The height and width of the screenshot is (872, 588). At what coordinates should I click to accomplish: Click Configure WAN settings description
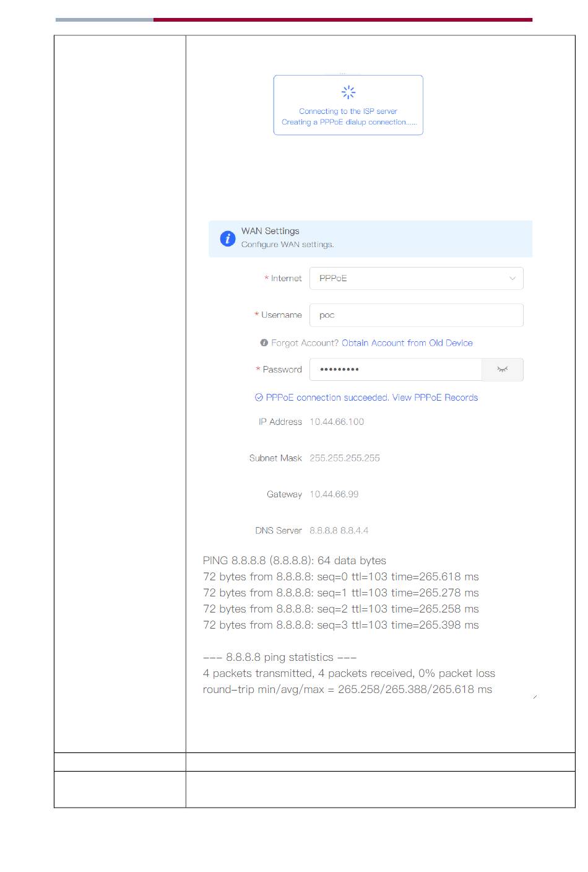pyautogui.click(x=288, y=245)
